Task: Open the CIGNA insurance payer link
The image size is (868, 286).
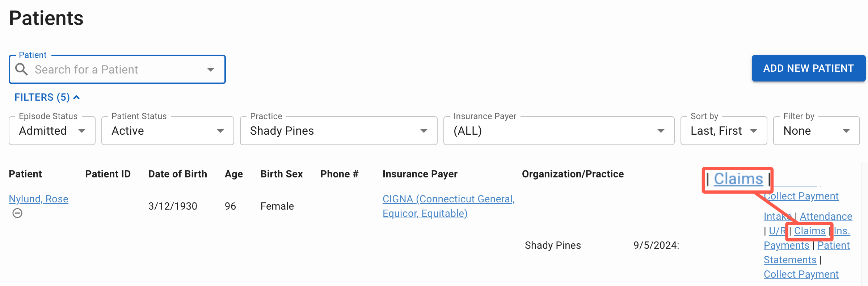Action: [448, 206]
